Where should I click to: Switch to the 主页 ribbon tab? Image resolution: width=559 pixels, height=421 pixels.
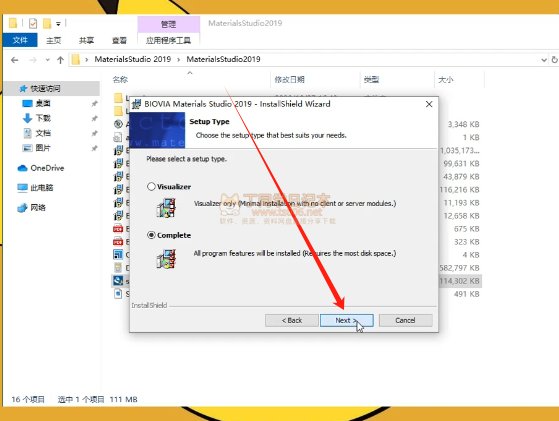(x=53, y=40)
